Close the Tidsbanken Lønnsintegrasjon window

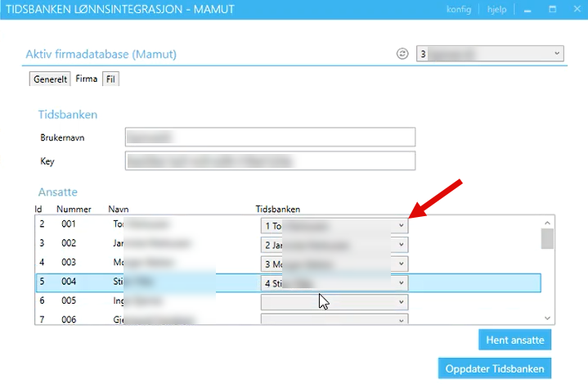(577, 9)
